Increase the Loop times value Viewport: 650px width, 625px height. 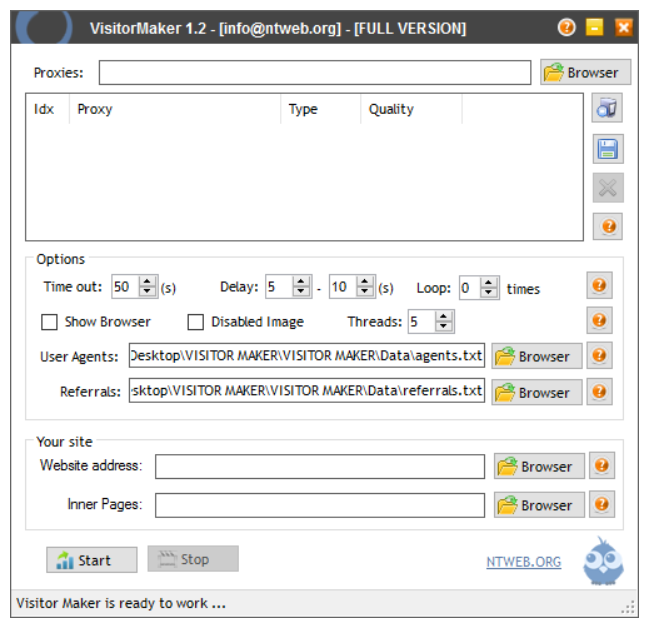[489, 282]
